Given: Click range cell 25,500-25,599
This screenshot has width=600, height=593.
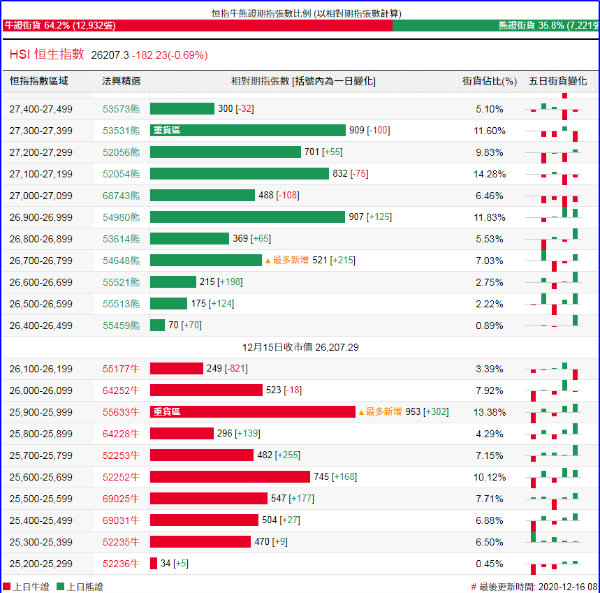Looking at the screenshot, I should click(x=41, y=499).
